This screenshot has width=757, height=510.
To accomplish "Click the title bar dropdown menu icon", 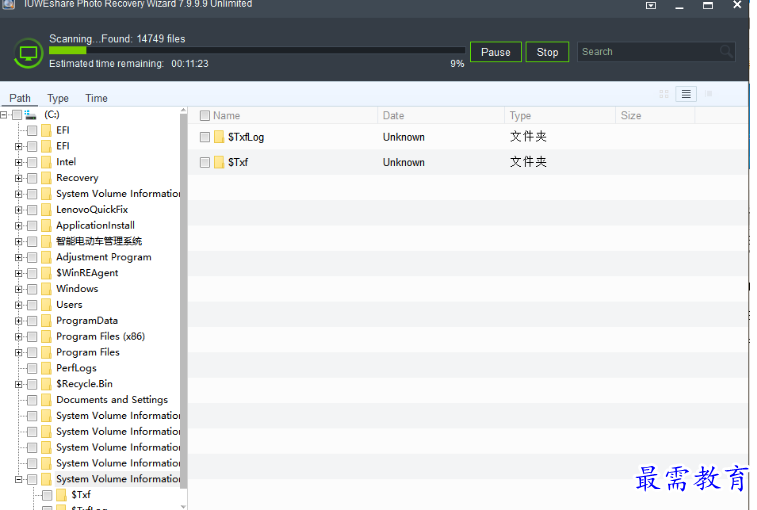I will point(651,5).
